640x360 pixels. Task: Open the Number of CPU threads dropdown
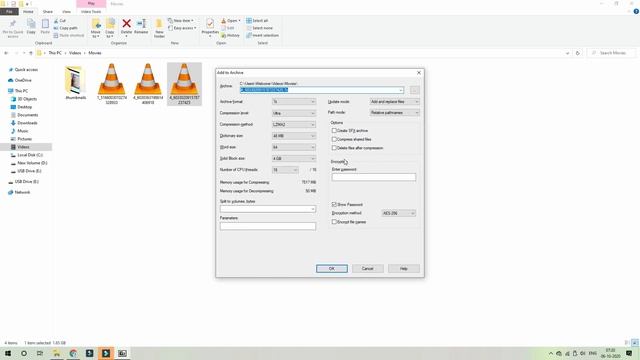click(285, 170)
